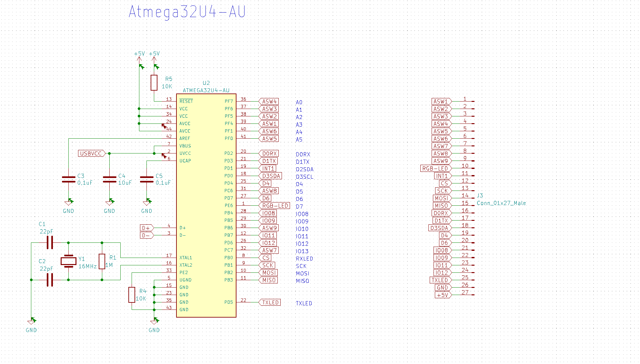
Task: Click the +5V label on connector pin 27
Action: (x=443, y=295)
